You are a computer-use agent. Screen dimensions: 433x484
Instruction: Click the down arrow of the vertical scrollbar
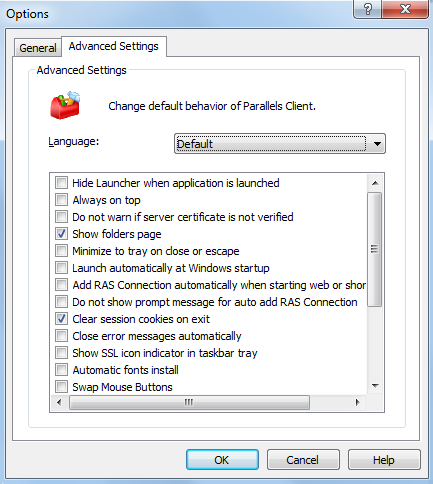(375, 386)
